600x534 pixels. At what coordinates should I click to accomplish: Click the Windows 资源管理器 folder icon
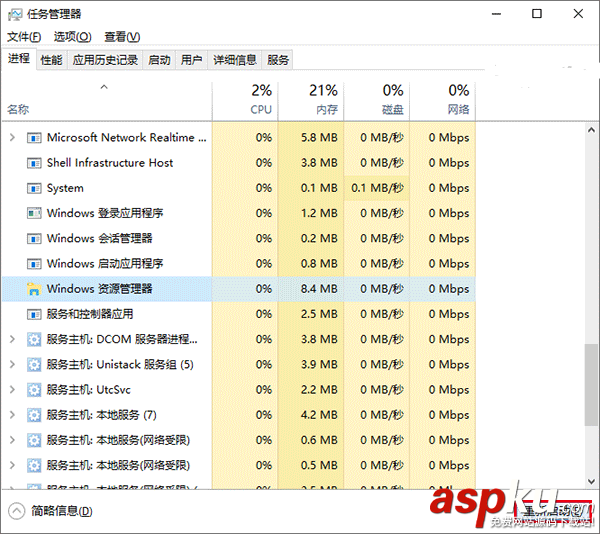(34, 289)
